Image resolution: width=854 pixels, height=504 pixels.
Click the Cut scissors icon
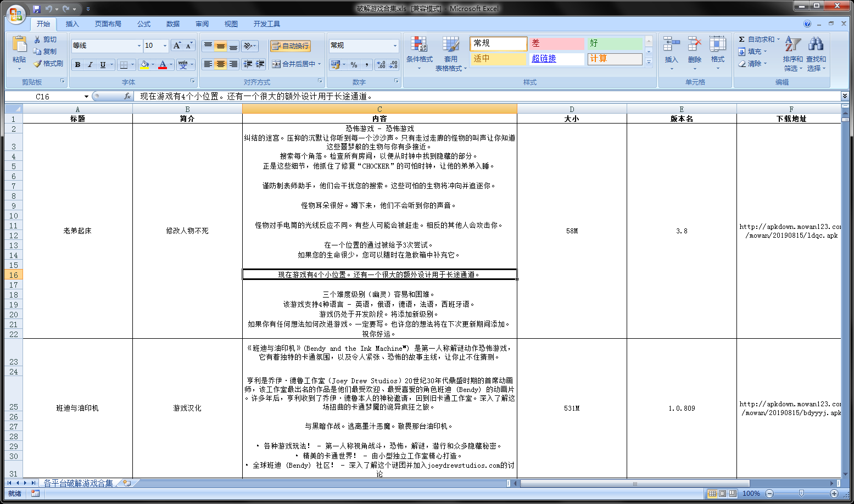(x=37, y=40)
